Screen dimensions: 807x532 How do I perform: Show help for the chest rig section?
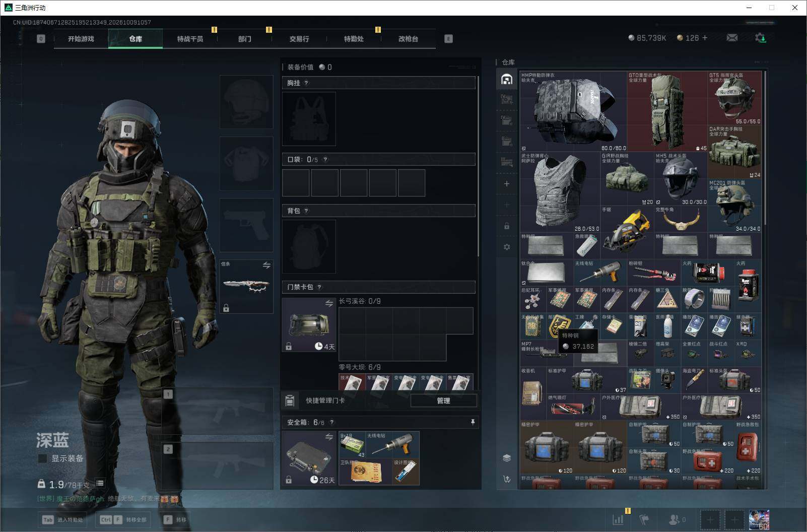pos(306,83)
